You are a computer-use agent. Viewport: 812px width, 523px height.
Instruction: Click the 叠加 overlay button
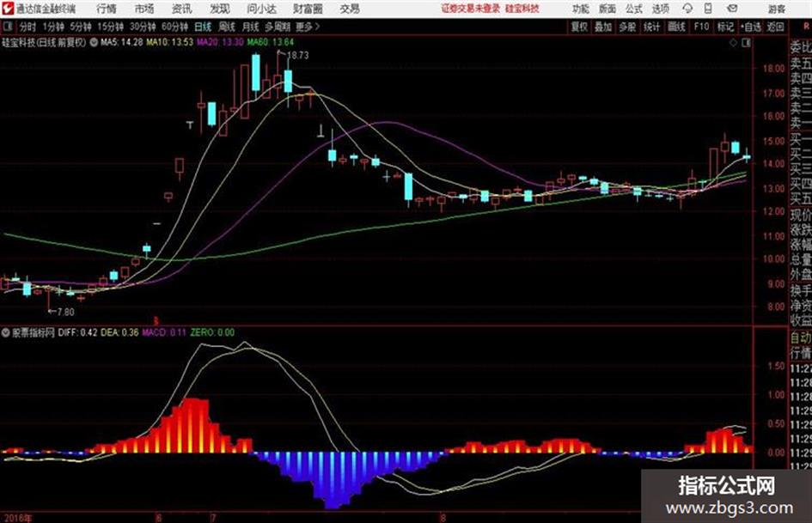[603, 27]
